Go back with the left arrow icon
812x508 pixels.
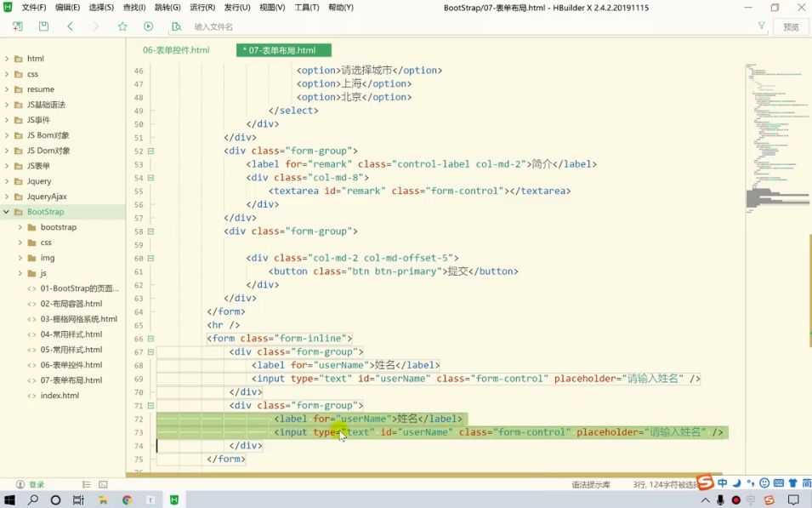click(x=70, y=26)
